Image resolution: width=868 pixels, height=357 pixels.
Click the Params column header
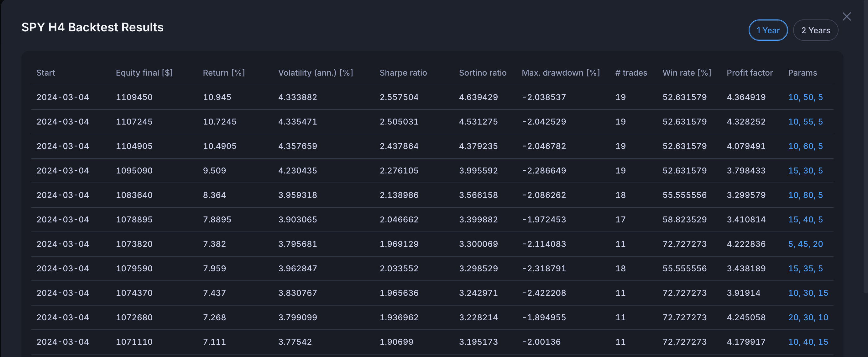[802, 73]
